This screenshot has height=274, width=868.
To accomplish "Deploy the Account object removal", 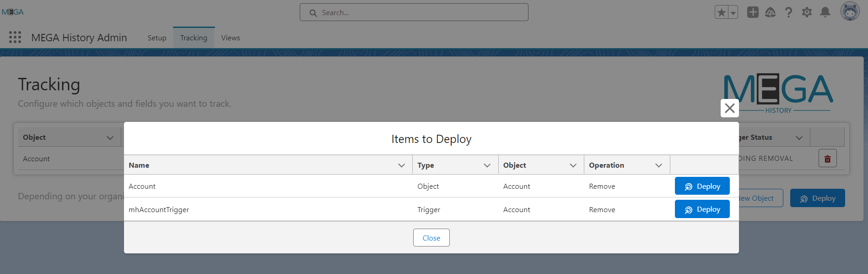I will (702, 186).
